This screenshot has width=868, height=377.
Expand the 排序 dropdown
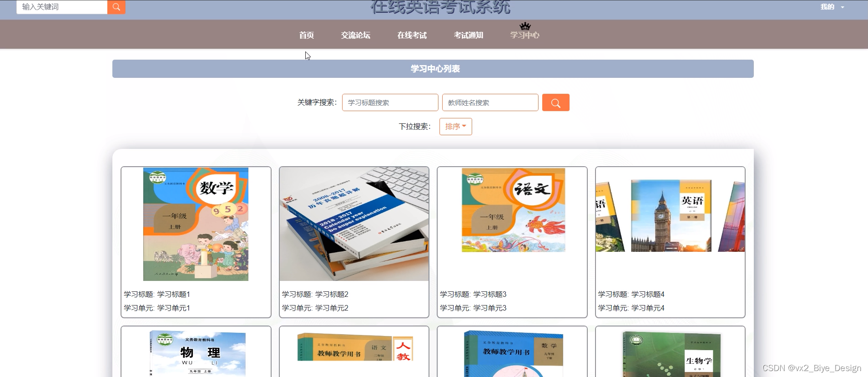[455, 127]
